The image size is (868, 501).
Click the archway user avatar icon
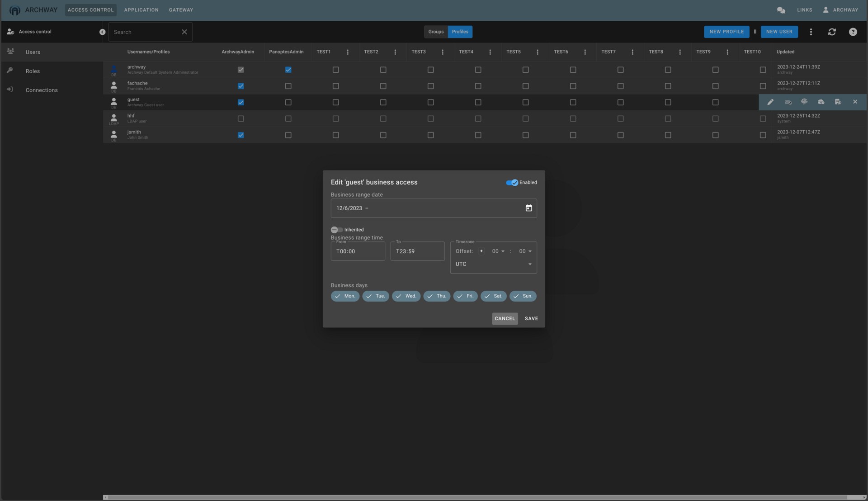point(114,68)
